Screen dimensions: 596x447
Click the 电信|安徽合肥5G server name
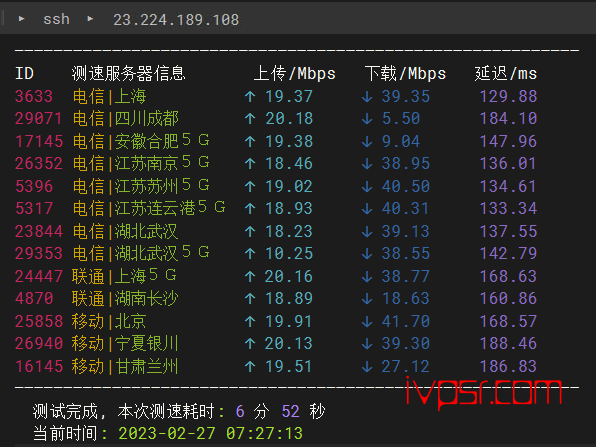141,141
